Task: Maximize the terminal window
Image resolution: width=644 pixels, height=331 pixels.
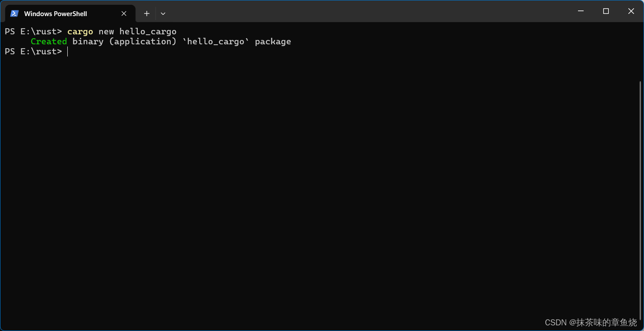Action: (x=606, y=11)
